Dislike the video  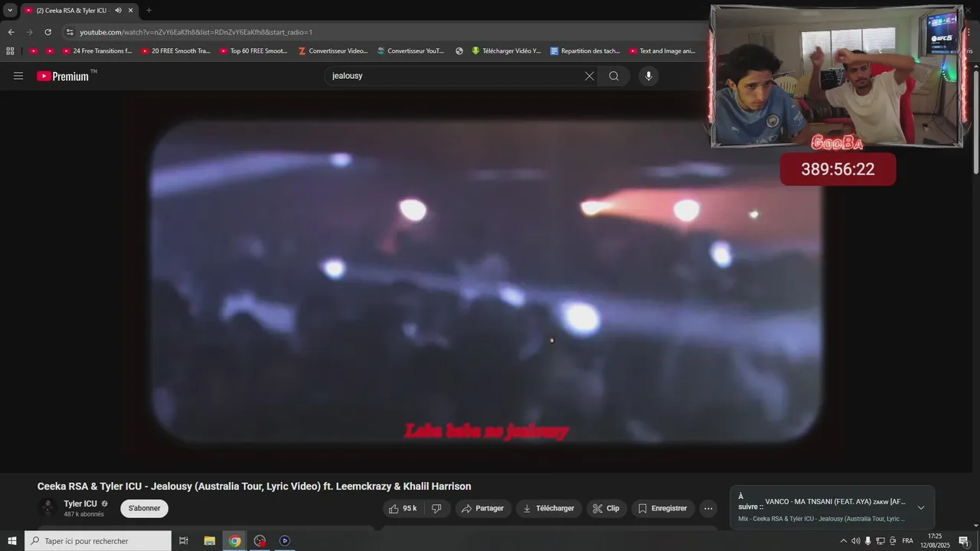point(436,508)
